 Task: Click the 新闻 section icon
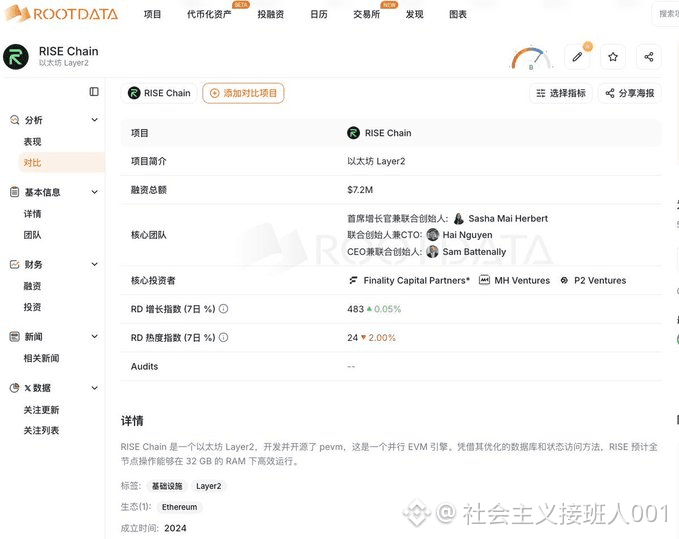(x=14, y=336)
